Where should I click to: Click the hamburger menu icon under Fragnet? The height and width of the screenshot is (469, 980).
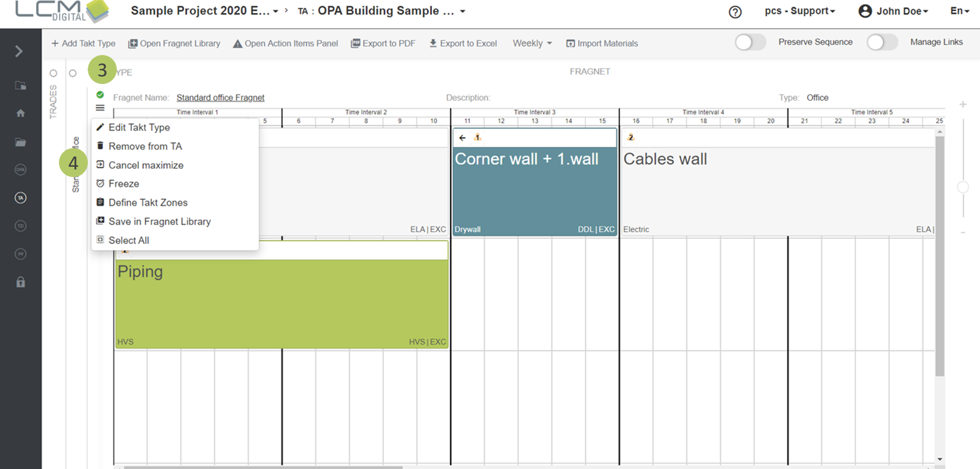100,108
